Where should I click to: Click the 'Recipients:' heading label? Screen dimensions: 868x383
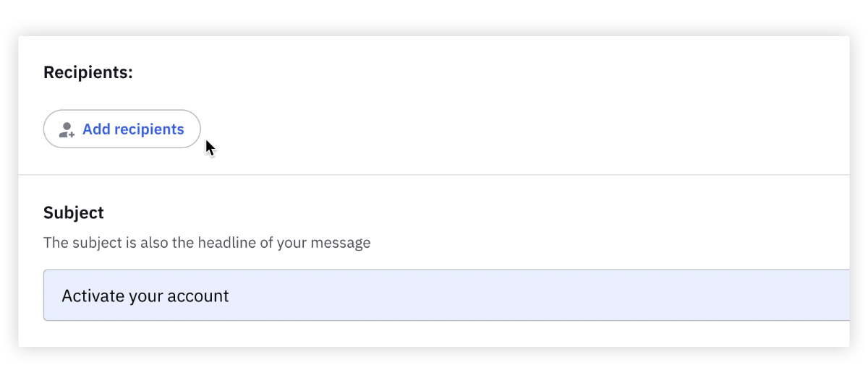(88, 72)
